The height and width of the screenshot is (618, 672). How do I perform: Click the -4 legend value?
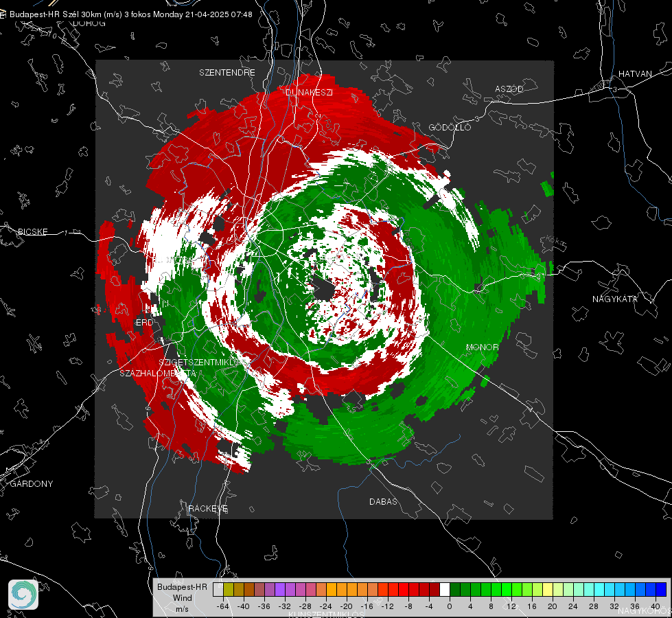tap(429, 606)
